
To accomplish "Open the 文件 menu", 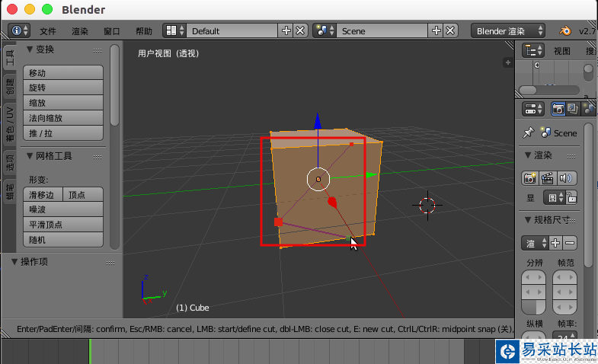I will click(48, 31).
